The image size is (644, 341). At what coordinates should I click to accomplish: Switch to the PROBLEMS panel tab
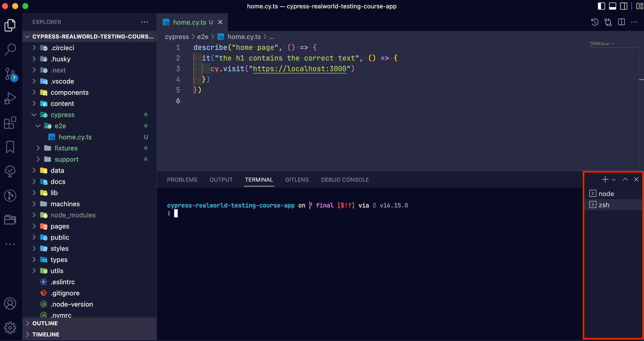tap(182, 180)
